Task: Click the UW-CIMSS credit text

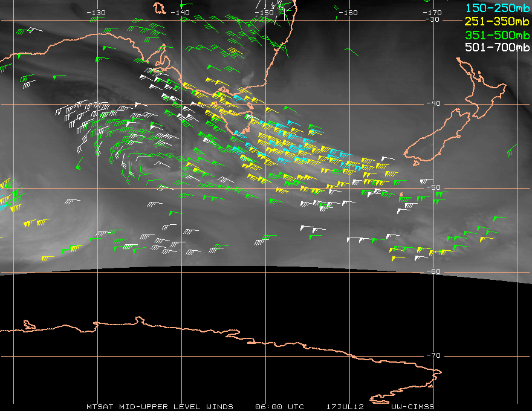Action: point(413,407)
